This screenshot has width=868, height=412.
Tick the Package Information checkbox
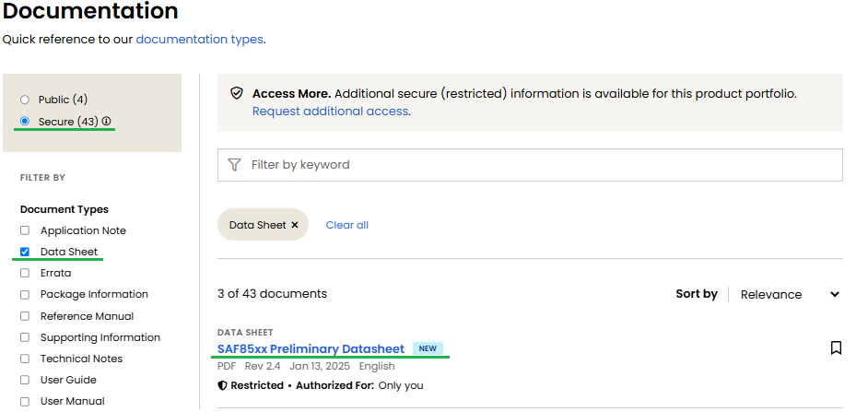tap(25, 294)
